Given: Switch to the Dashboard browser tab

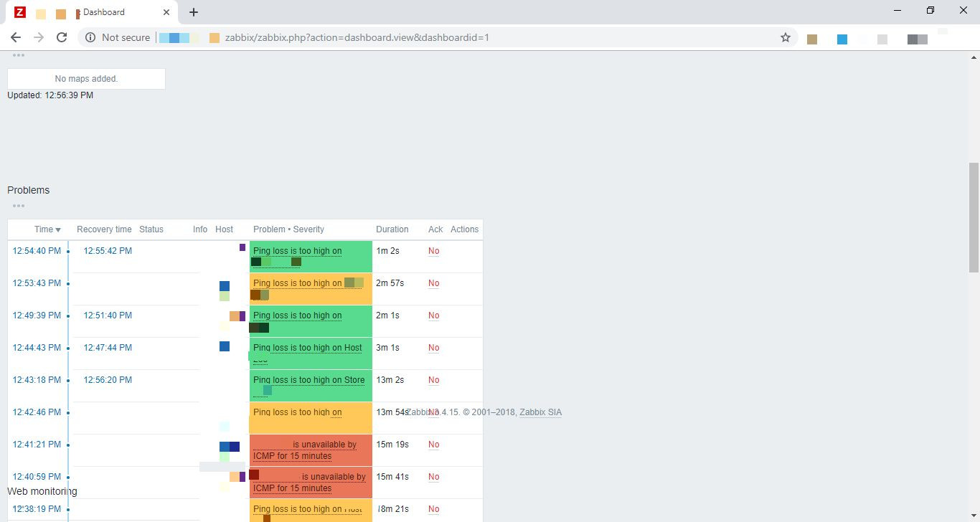Looking at the screenshot, I should (103, 11).
